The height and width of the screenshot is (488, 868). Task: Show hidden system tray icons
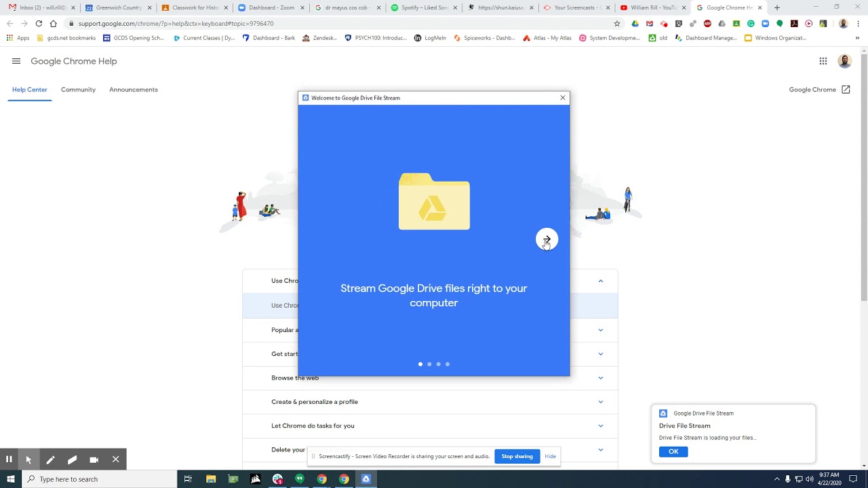pos(776,479)
